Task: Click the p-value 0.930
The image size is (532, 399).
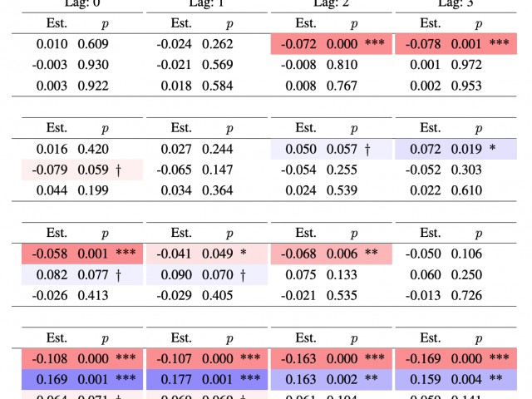Action: click(x=92, y=65)
